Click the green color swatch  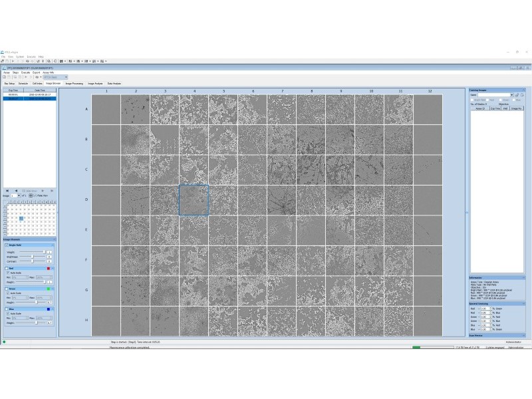click(x=48, y=289)
